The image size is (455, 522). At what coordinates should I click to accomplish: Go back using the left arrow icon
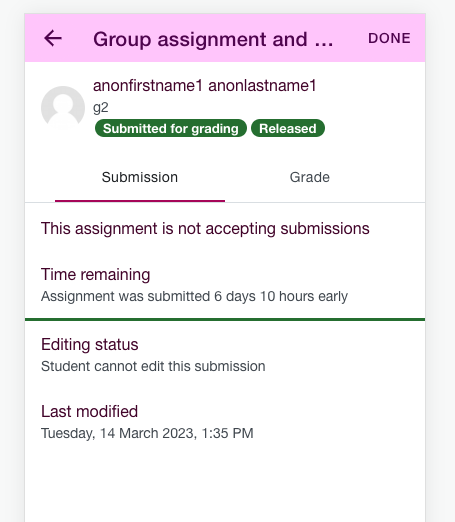53,38
